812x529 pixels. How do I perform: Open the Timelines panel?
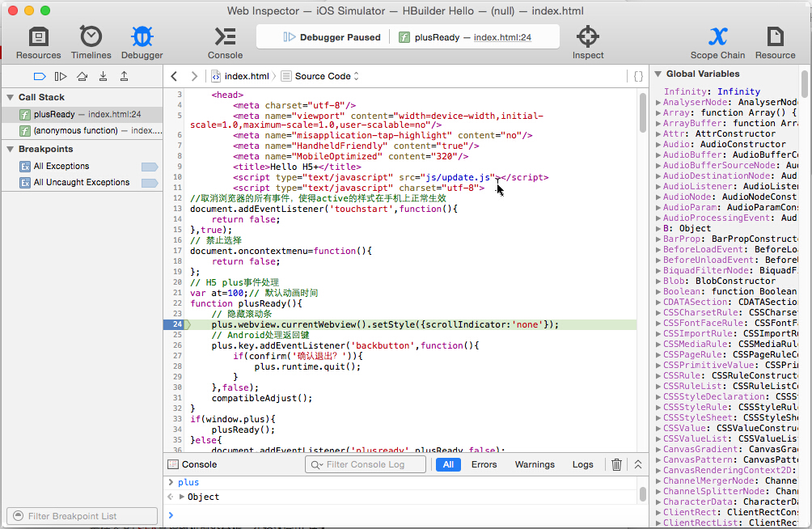coord(91,43)
